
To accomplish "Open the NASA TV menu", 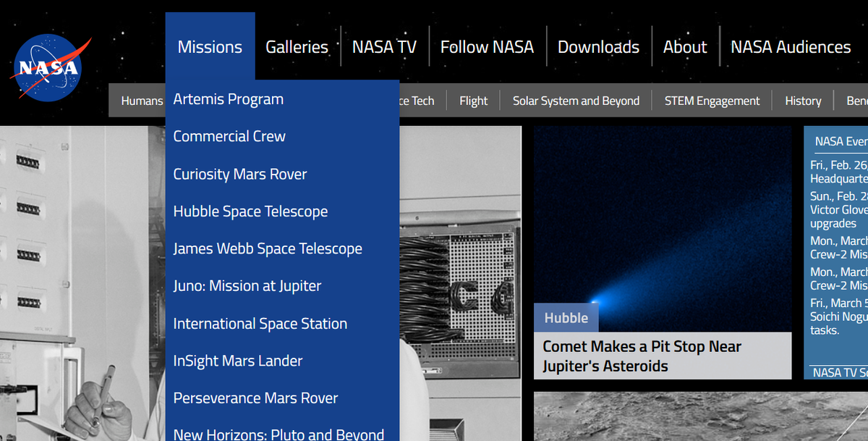I will (x=384, y=47).
